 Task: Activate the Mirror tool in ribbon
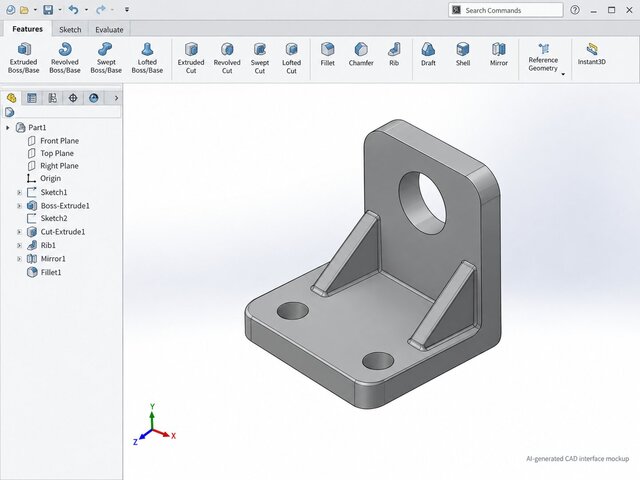point(499,54)
